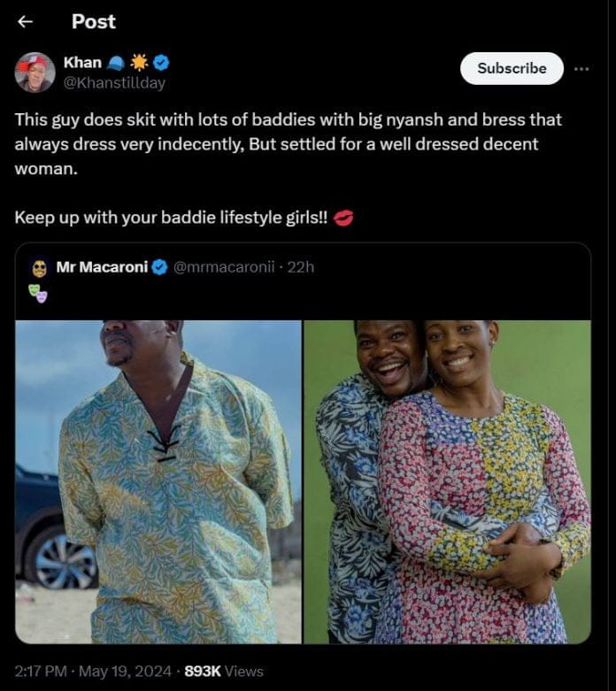Click Khan's blue verified badge
The image size is (616, 691).
click(x=161, y=63)
